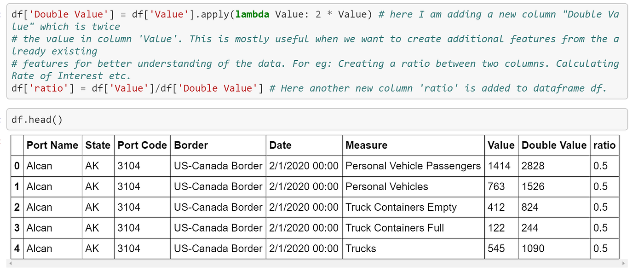
Task: Click row index '1' in the table
Action: [x=17, y=186]
